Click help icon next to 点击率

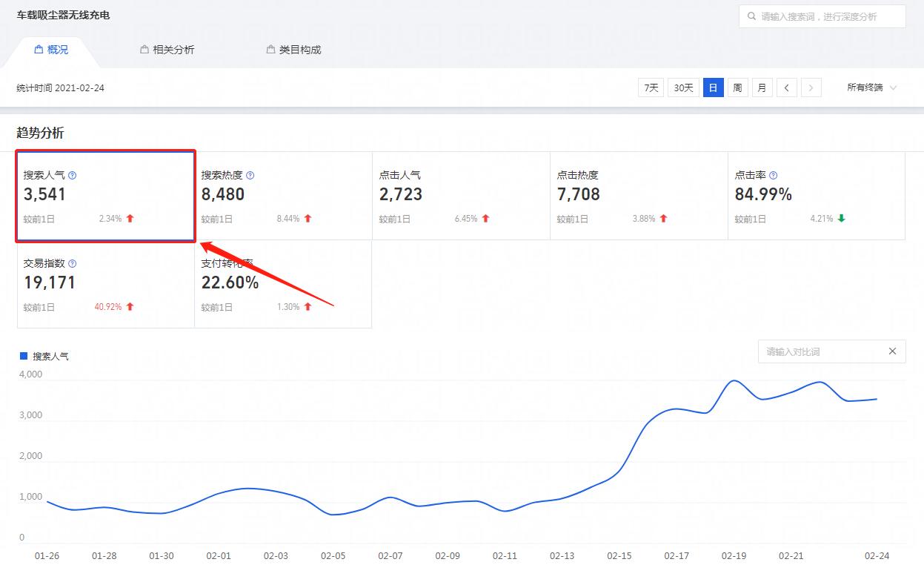coord(774,176)
